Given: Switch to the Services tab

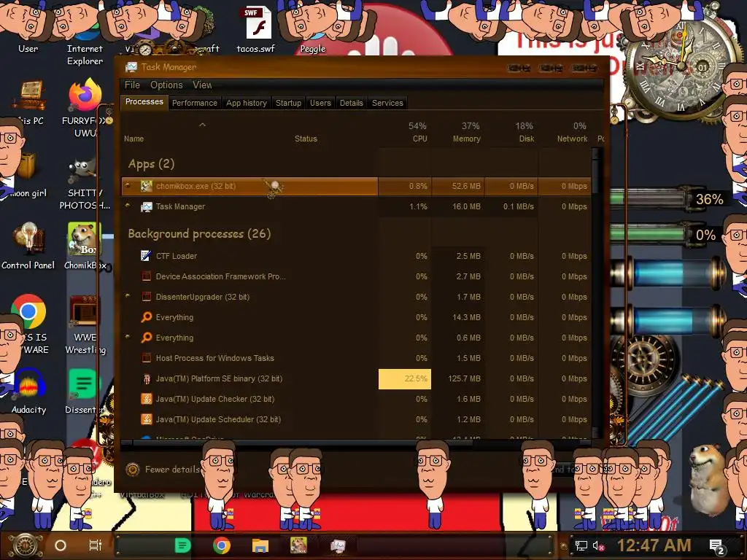Looking at the screenshot, I should (x=387, y=103).
